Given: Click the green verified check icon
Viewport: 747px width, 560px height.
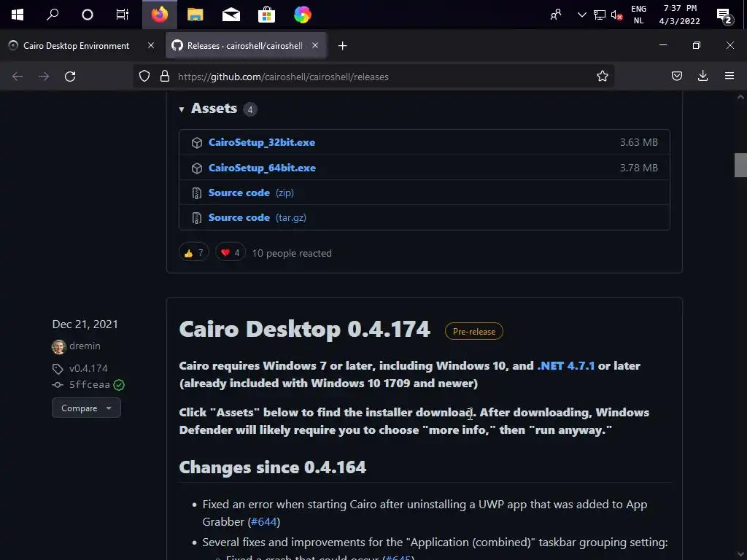Looking at the screenshot, I should pyautogui.click(x=119, y=385).
